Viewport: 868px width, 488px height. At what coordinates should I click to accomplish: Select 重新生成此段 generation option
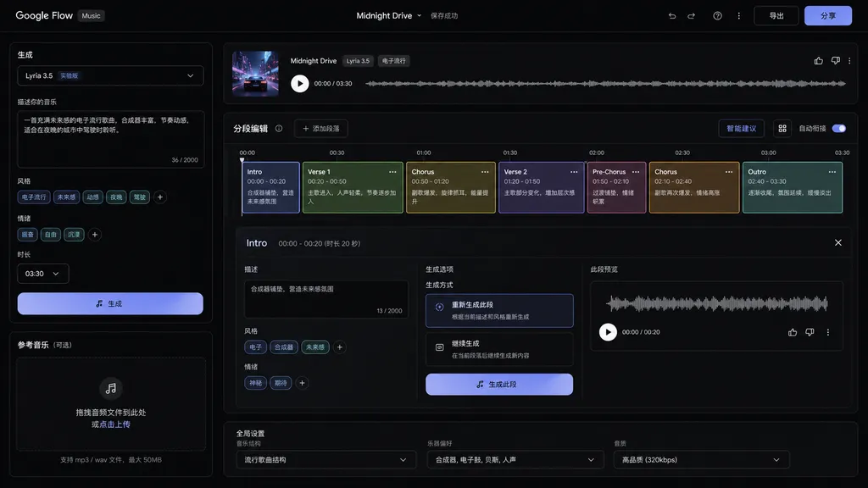(499, 310)
